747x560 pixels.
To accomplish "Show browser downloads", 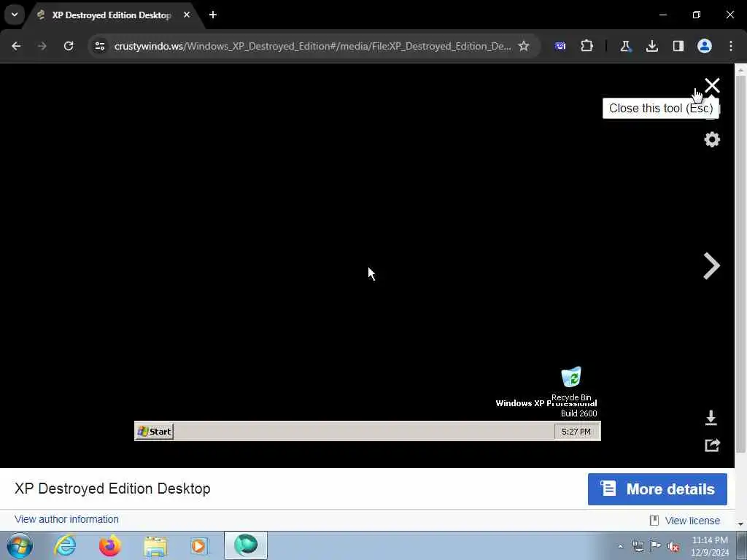I will point(651,46).
